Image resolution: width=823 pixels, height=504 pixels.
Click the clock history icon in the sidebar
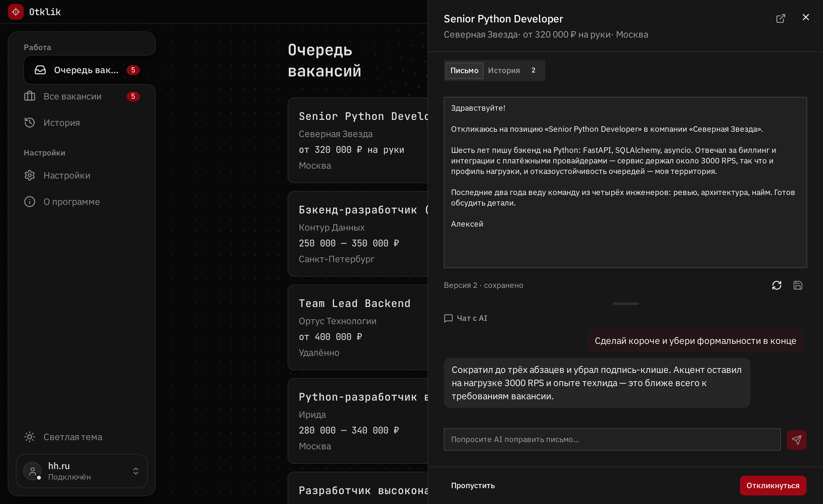(x=30, y=123)
